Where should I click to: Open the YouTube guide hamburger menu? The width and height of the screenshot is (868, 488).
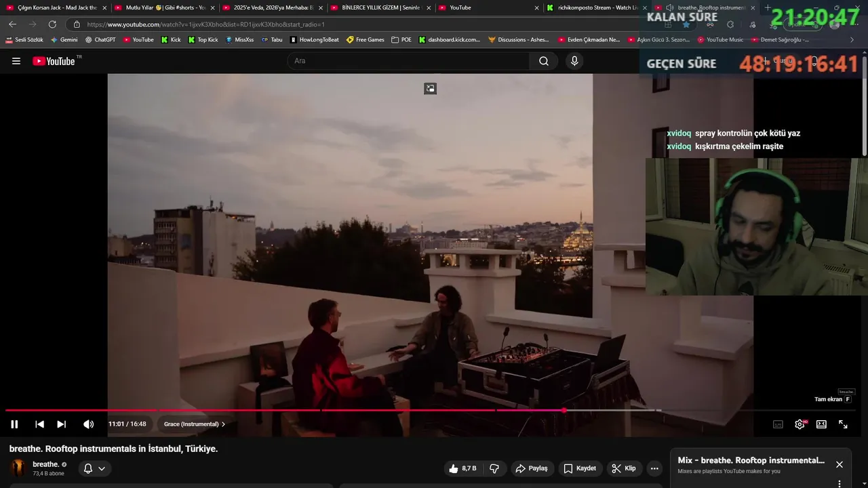tap(16, 61)
